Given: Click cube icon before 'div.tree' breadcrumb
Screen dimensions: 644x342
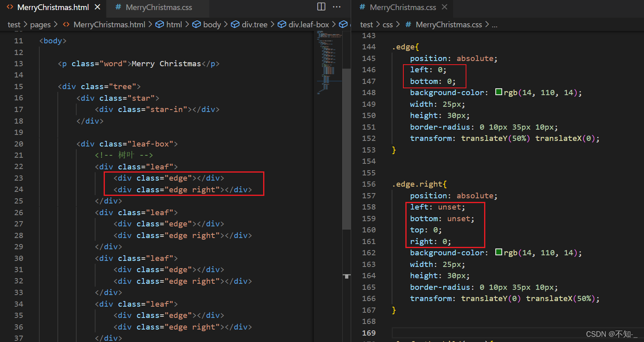Looking at the screenshot, I should pos(235,24).
